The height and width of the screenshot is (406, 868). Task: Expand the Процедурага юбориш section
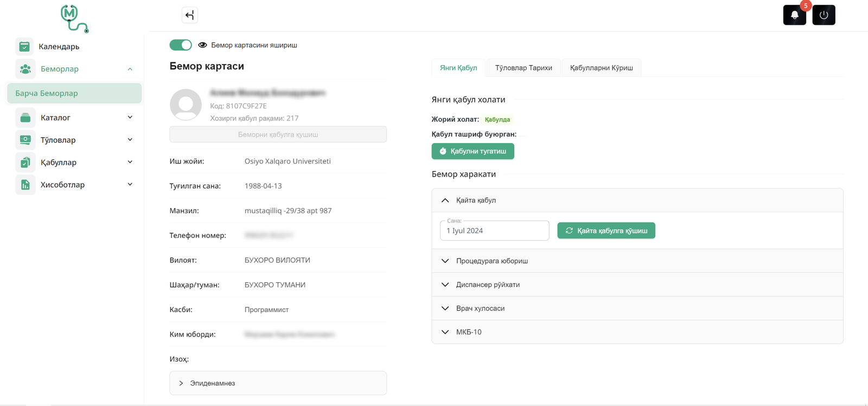[x=492, y=261]
